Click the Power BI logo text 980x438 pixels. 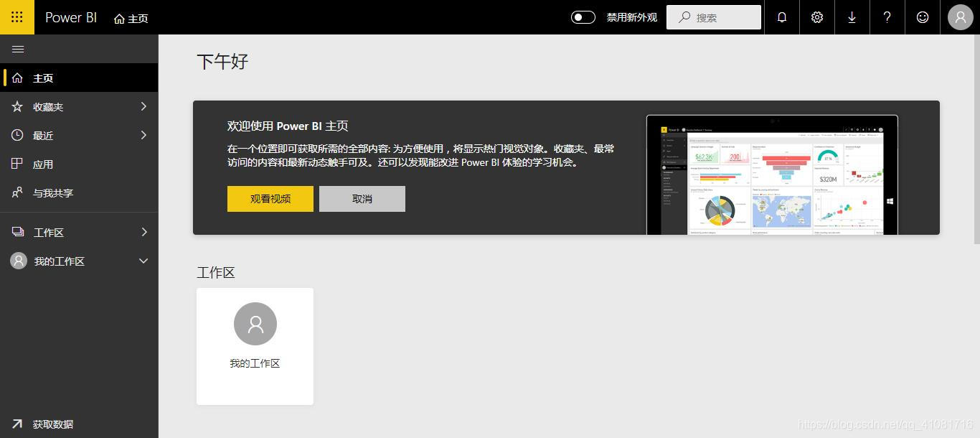(71, 17)
